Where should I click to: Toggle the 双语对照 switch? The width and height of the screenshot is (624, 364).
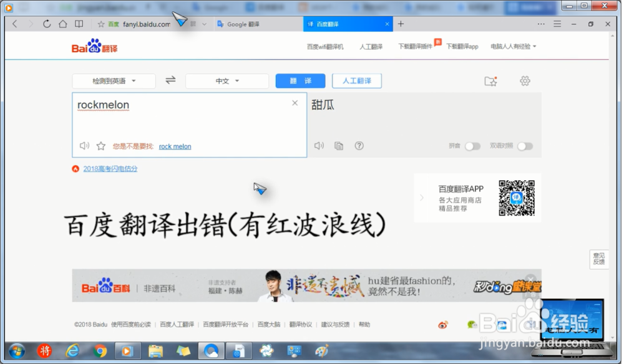click(x=525, y=146)
